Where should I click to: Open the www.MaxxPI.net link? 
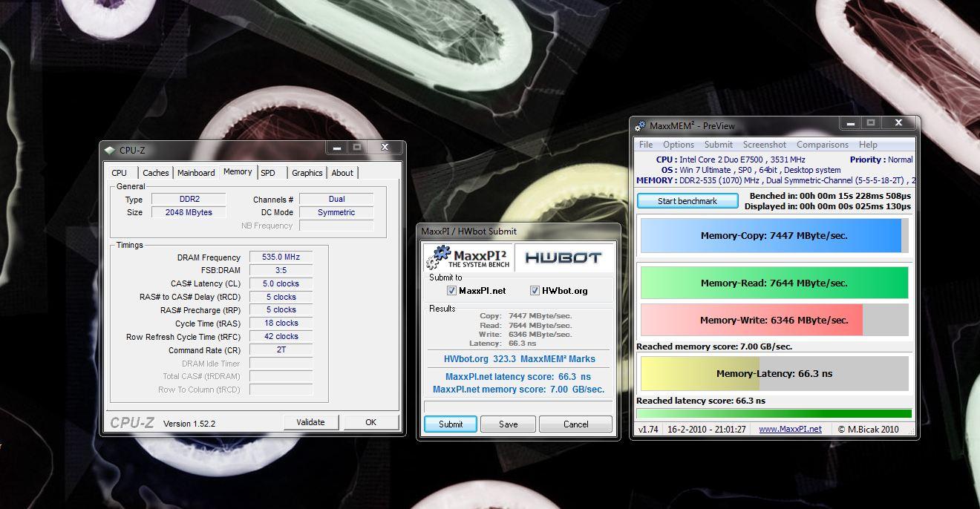pyautogui.click(x=790, y=429)
